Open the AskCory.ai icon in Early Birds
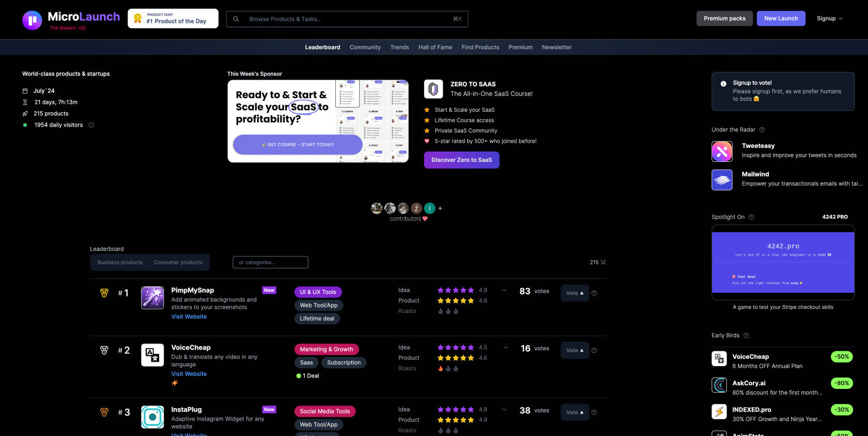 tap(719, 385)
